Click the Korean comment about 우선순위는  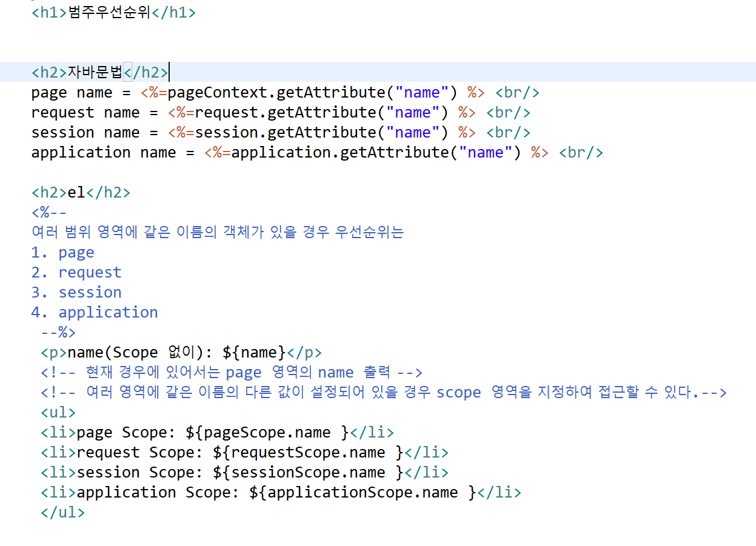click(x=218, y=232)
